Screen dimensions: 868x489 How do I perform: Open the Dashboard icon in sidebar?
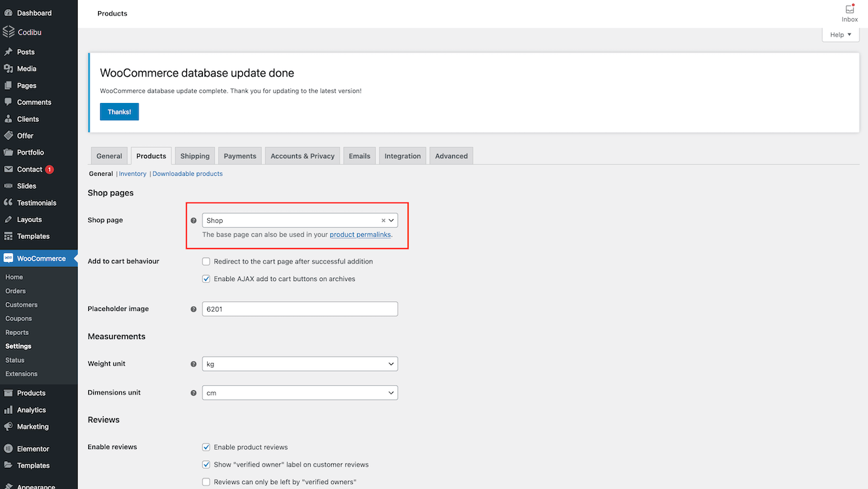click(x=8, y=13)
